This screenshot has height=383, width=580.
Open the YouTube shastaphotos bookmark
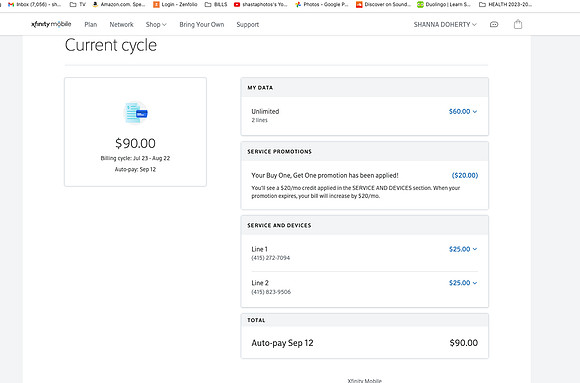tap(260, 4)
